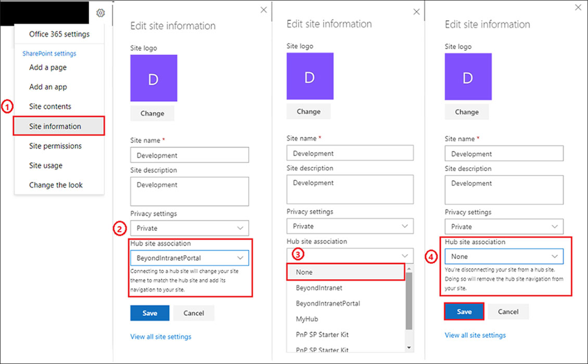Select Site usage menu entry
The height and width of the screenshot is (364, 588).
46,166
